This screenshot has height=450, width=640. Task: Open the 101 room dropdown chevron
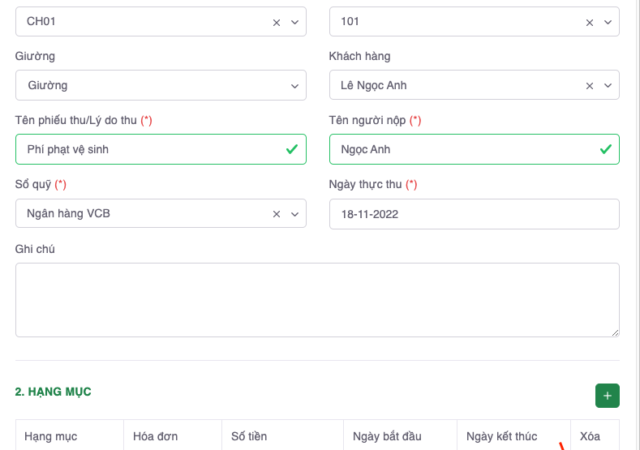click(x=608, y=22)
